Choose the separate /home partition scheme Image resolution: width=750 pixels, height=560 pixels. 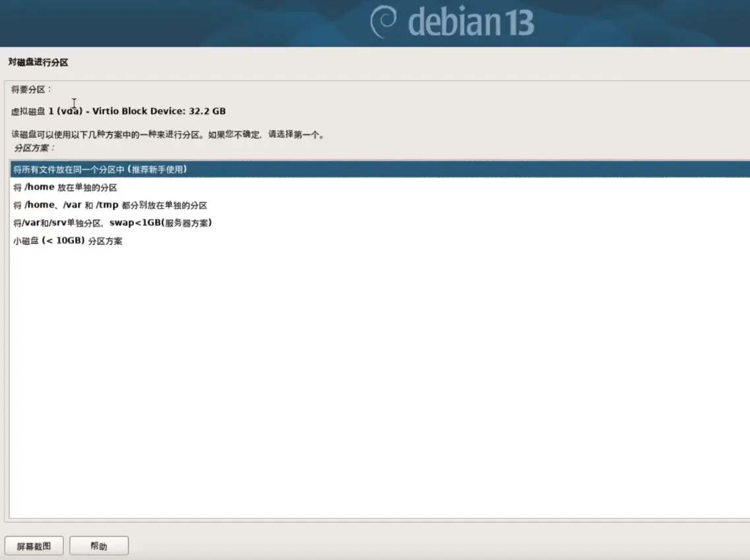tap(65, 187)
